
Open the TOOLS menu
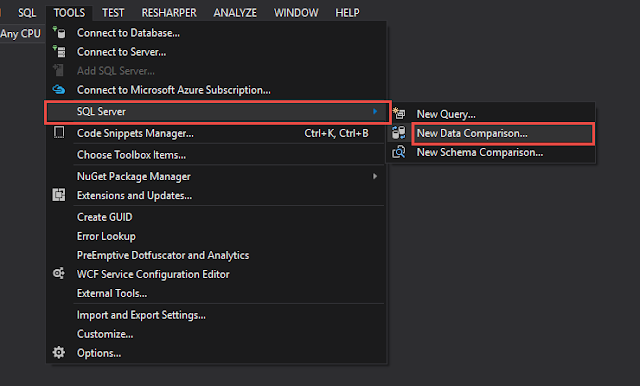coord(69,13)
